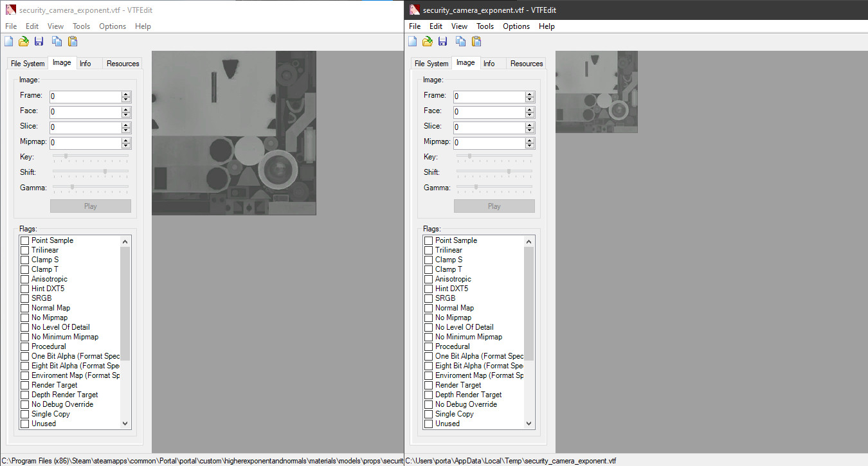Toggle the No Mipmap checkbox in the left window

pyautogui.click(x=25, y=318)
